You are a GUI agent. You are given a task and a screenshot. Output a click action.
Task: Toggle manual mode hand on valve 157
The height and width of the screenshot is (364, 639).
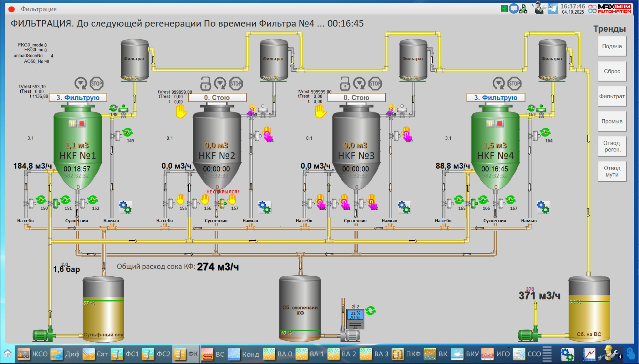point(232,199)
